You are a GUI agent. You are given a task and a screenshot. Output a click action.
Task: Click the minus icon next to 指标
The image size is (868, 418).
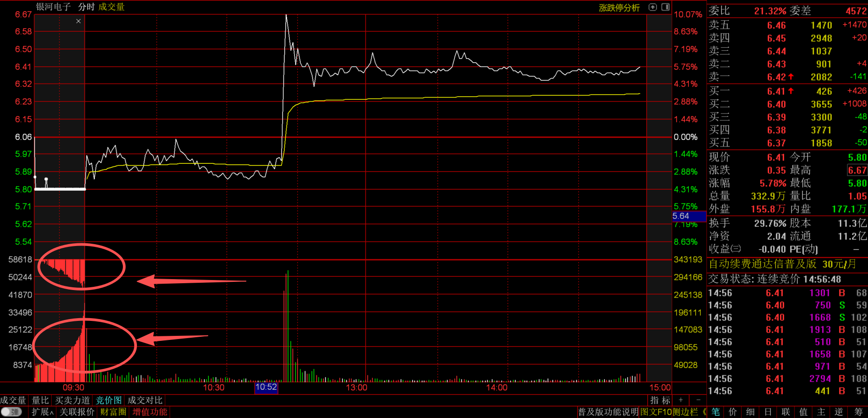click(698, 400)
